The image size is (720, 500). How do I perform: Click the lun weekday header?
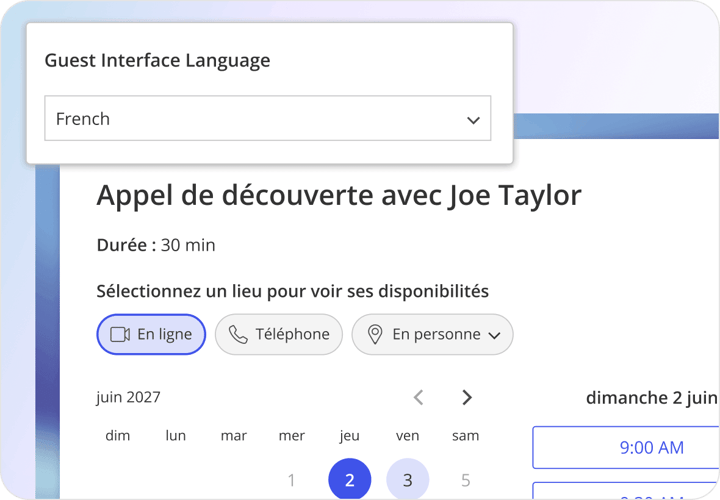(176, 435)
